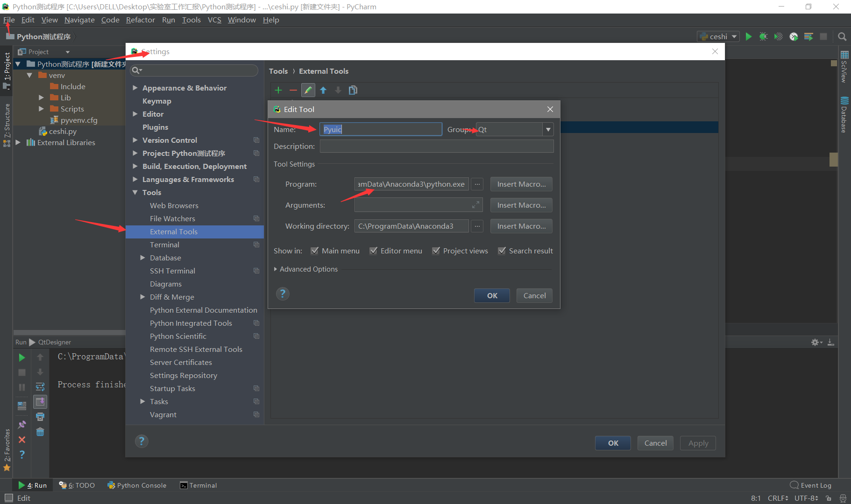
Task: Click the pin tab icon in Run panel
Action: (22, 425)
